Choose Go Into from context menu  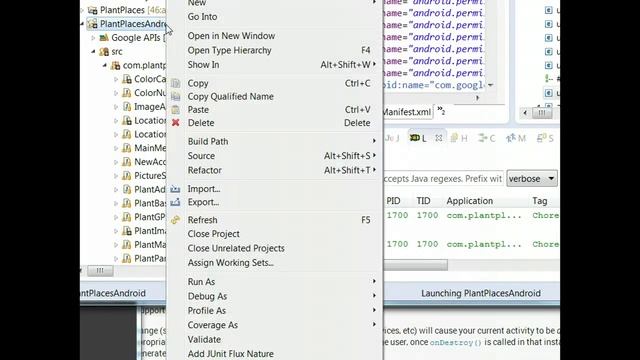click(x=275, y=17)
